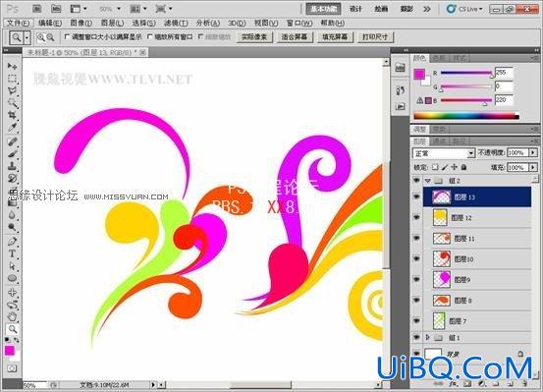This screenshot has width=543, height=392.
Task: Open the 滤镜(T) menu
Action: click(x=176, y=23)
